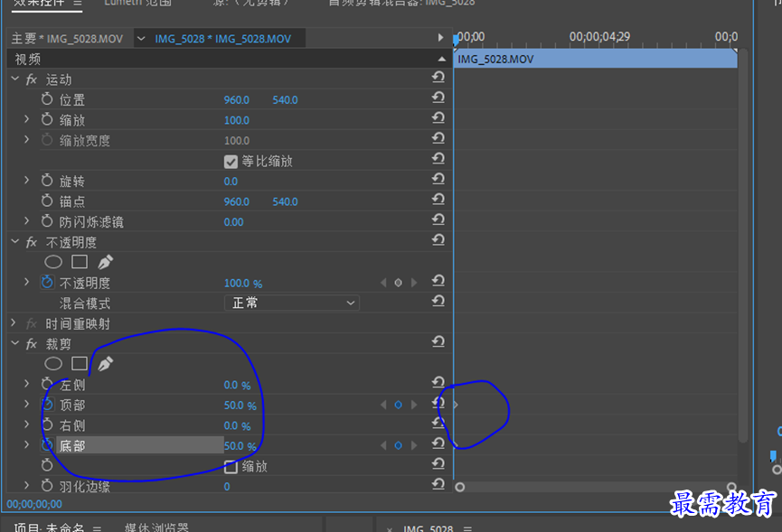Expand the 防闪烁滤镜 parameter
This screenshot has height=532, width=782.
coord(26,220)
